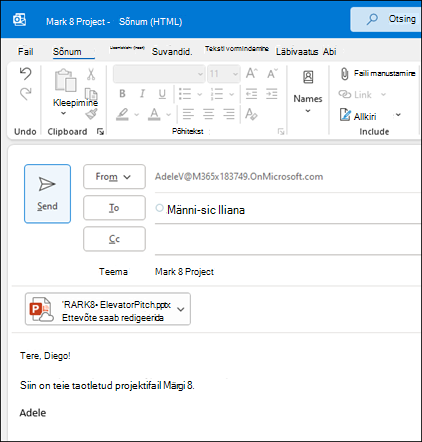This screenshot has height=442, width=422.
Task: Click the sender address AdeleV@M365x183749.OnMicrosoft.com
Action: click(x=239, y=177)
